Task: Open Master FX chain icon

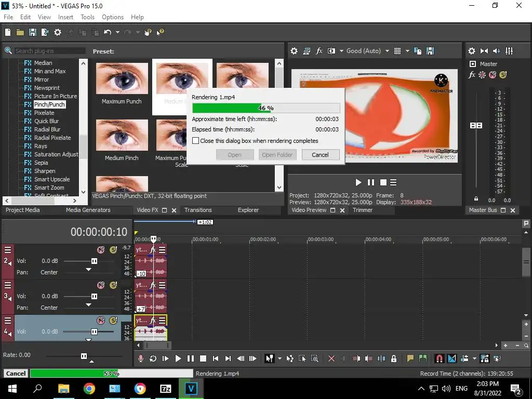Action: (x=472, y=75)
